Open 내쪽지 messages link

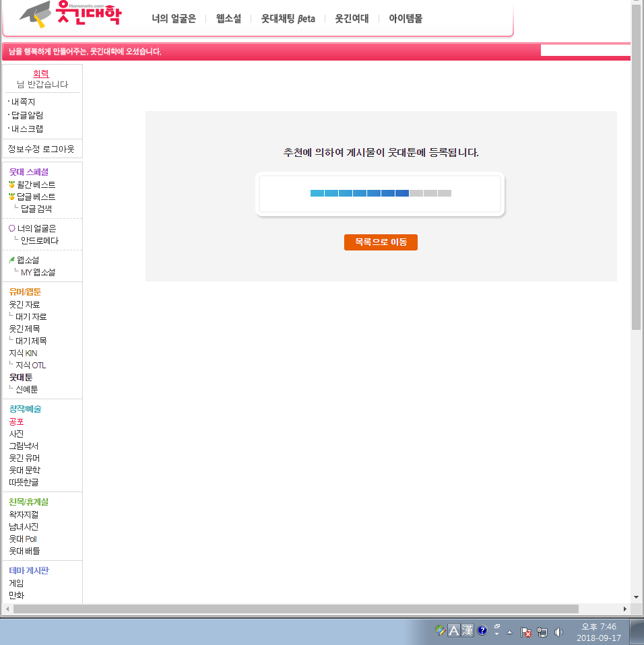[x=23, y=102]
